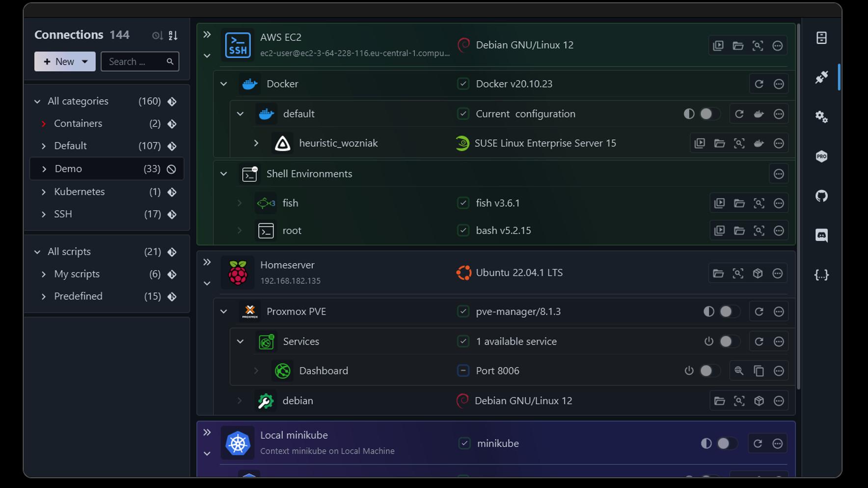Collapse the Shell Environments section
The width and height of the screenshot is (868, 488).
pos(224,174)
